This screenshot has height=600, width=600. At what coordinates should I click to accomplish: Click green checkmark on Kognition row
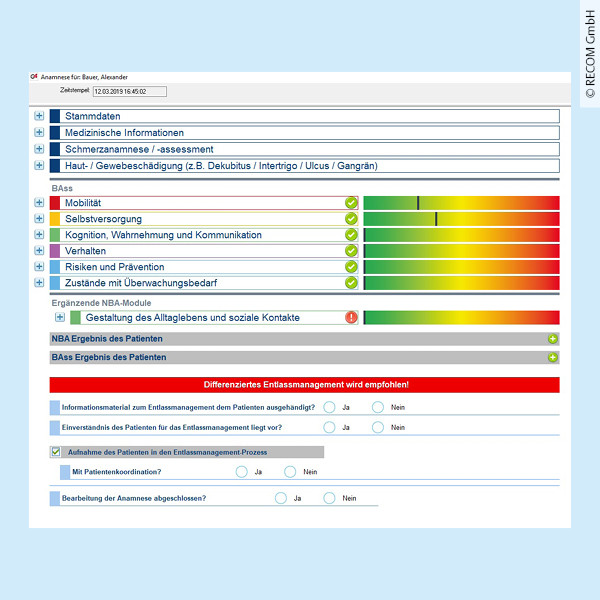pyautogui.click(x=351, y=235)
